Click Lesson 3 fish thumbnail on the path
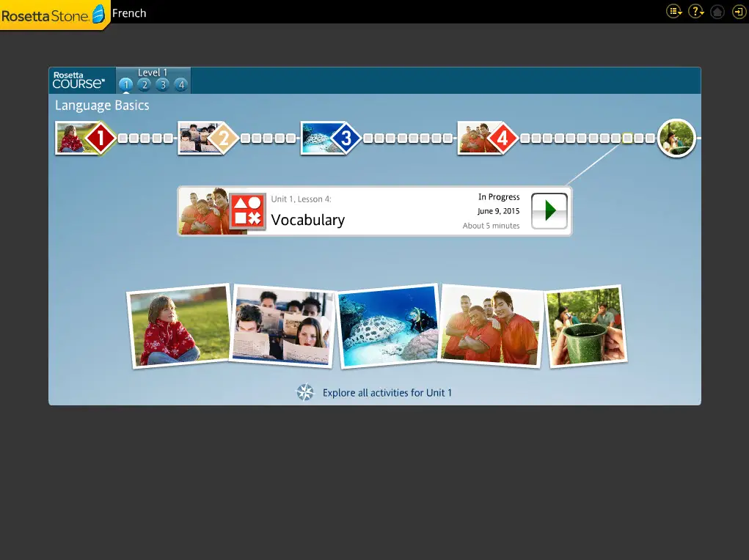 [316, 138]
